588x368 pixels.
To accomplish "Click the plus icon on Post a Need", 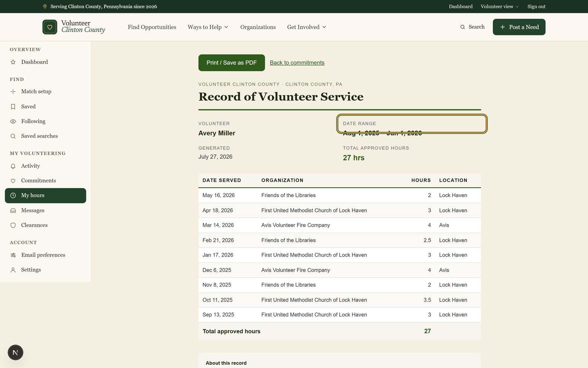I will click(502, 27).
